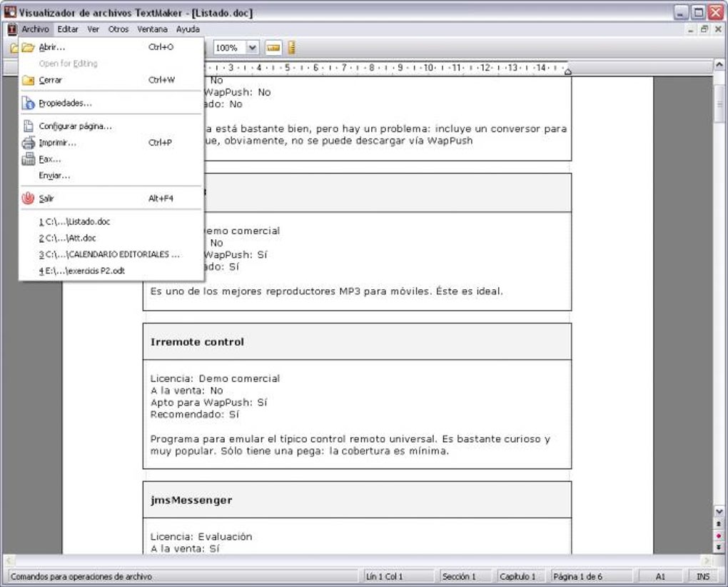728x587 pixels.
Task: Click the 'Lín 1 Col 1' status field
Action: point(399,576)
